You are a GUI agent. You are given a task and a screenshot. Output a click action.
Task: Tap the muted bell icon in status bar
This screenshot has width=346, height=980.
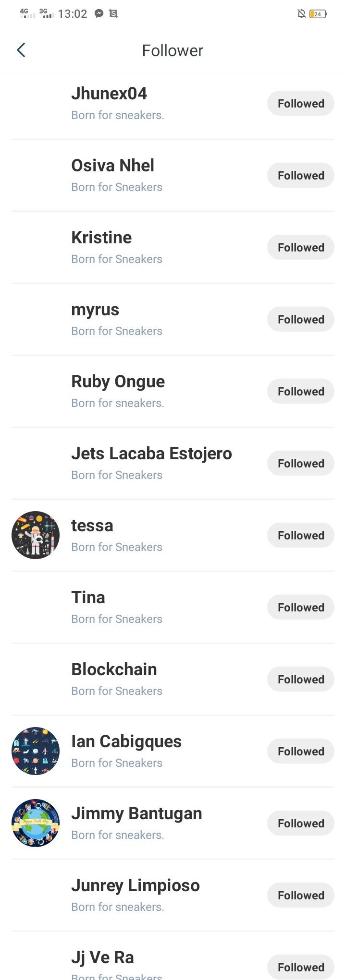301,14
